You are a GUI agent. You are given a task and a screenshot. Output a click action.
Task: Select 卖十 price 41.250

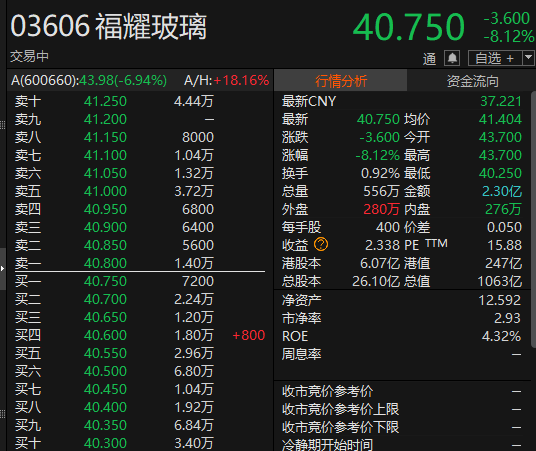(x=105, y=101)
